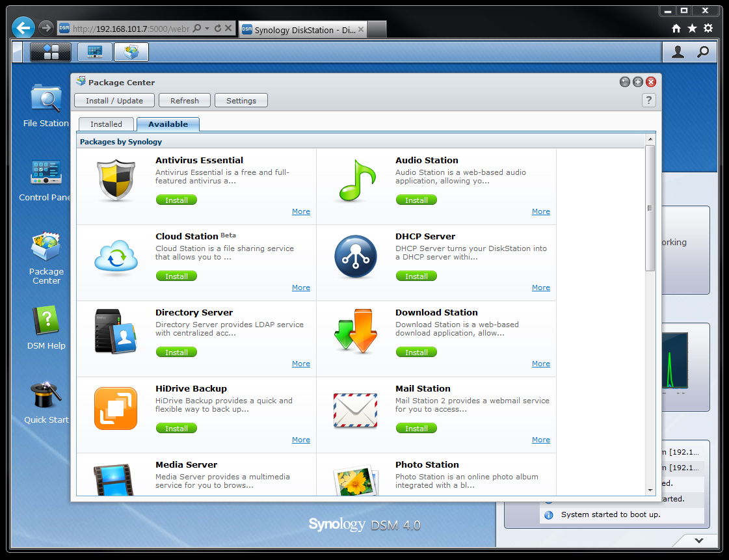The height and width of the screenshot is (560, 729).
Task: Select the Available tab
Action: point(168,124)
